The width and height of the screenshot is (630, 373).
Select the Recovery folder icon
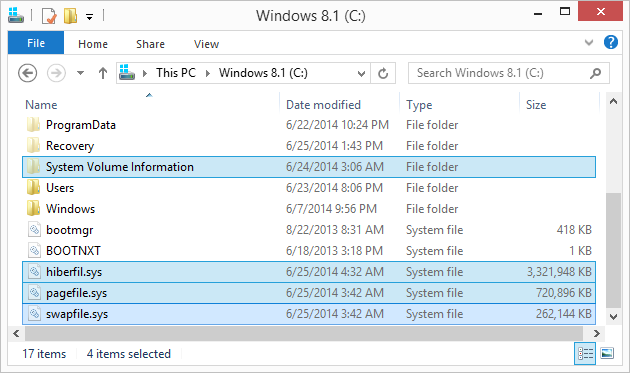tap(34, 146)
